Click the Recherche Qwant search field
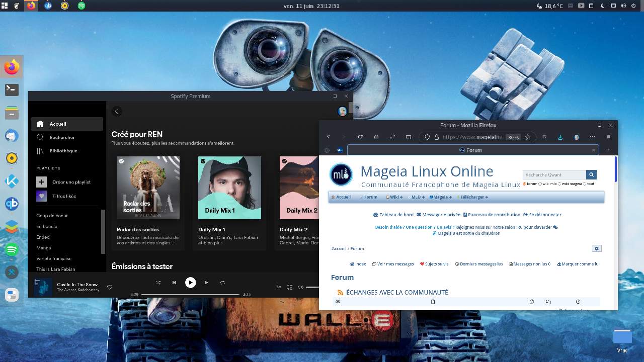This screenshot has height=362, width=644. (554, 174)
